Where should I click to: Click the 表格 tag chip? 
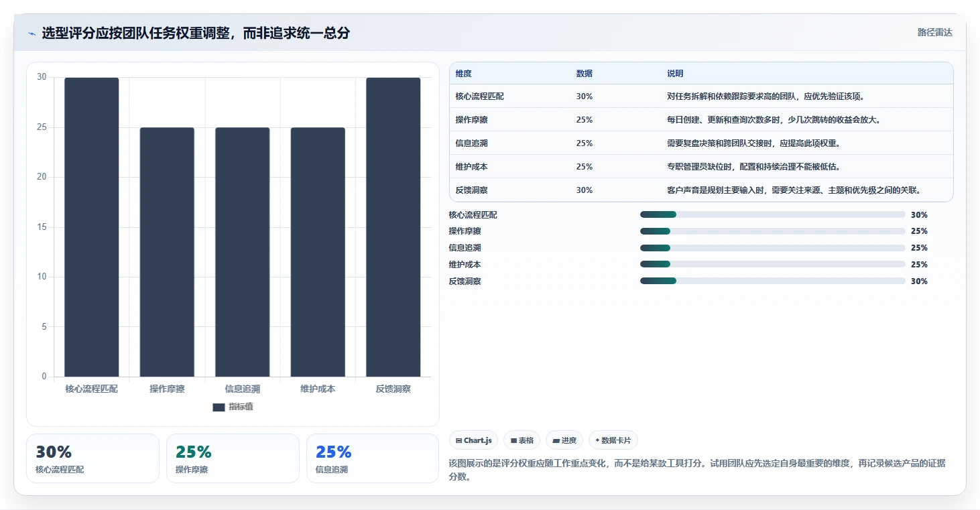click(x=522, y=440)
